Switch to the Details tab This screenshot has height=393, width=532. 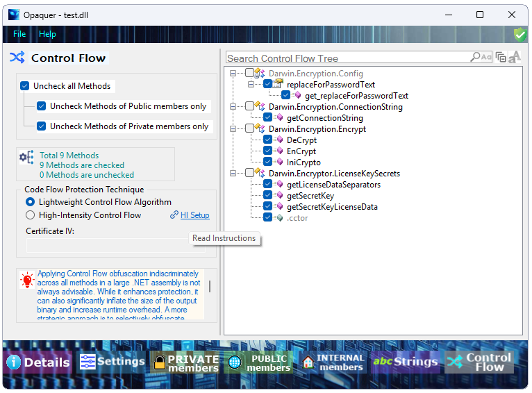[x=38, y=362]
